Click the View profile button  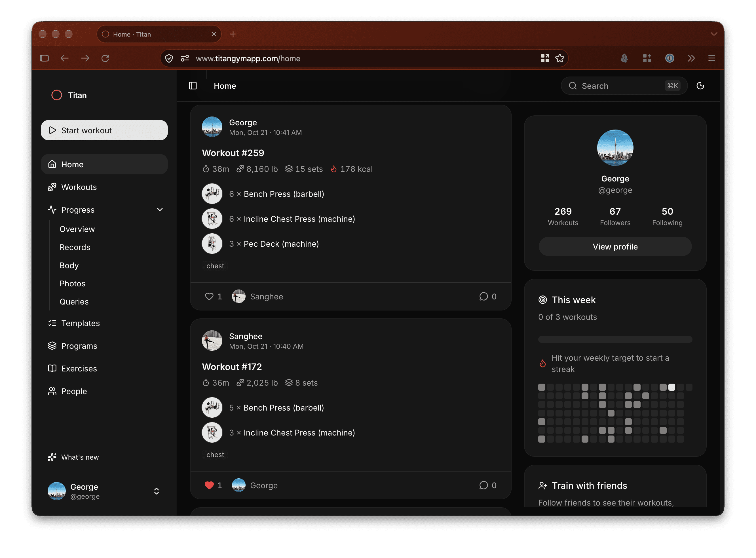pos(615,247)
